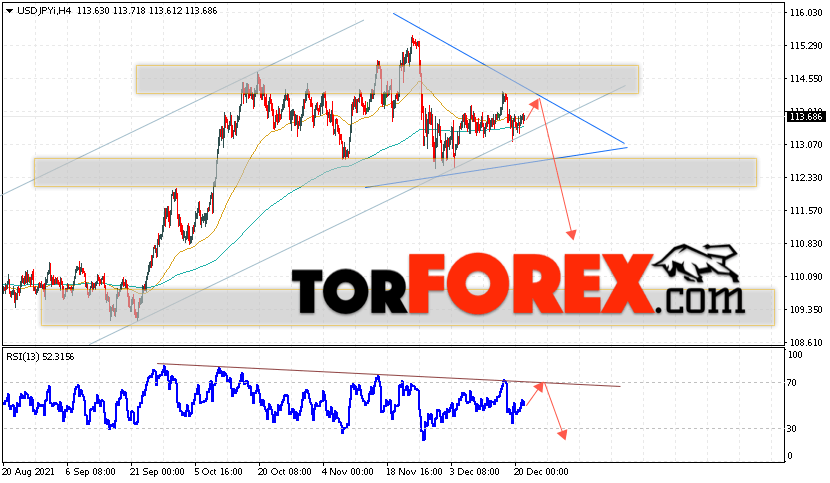This screenshot has width=830, height=483.
Task: Click the OHLC values 113.630 113.718 113.612 113.686
Action: (x=147, y=11)
